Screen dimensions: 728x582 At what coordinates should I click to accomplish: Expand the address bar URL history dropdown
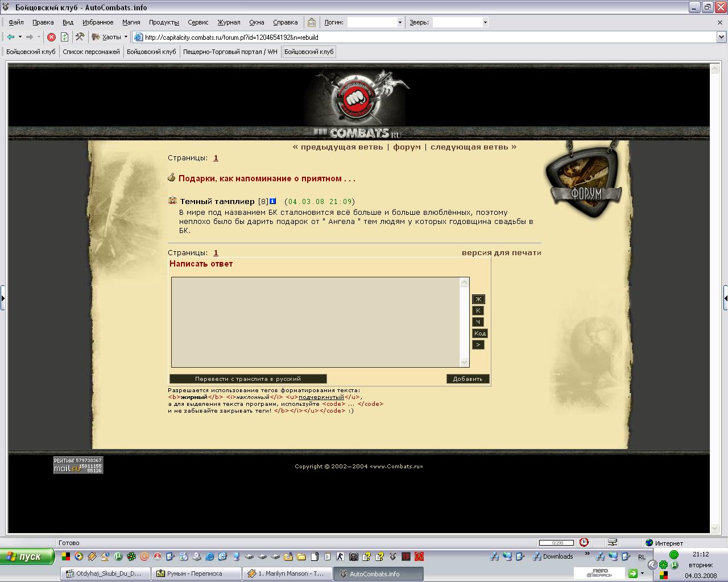point(721,37)
